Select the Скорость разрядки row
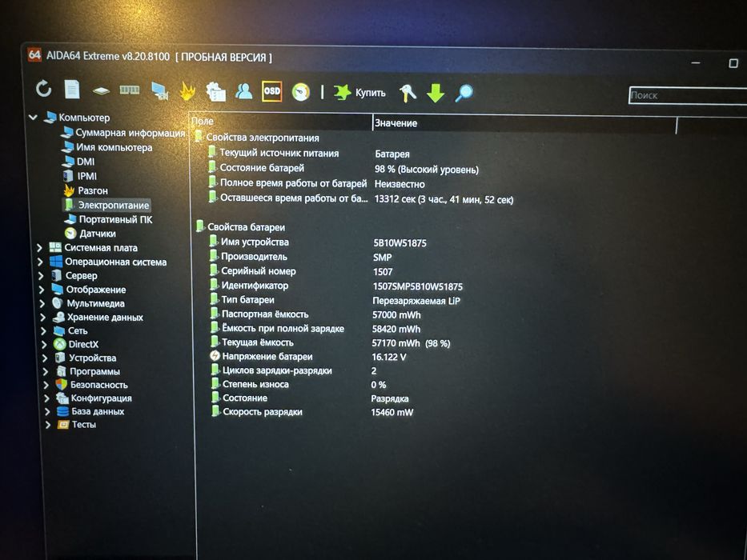747x560 pixels. click(x=262, y=412)
